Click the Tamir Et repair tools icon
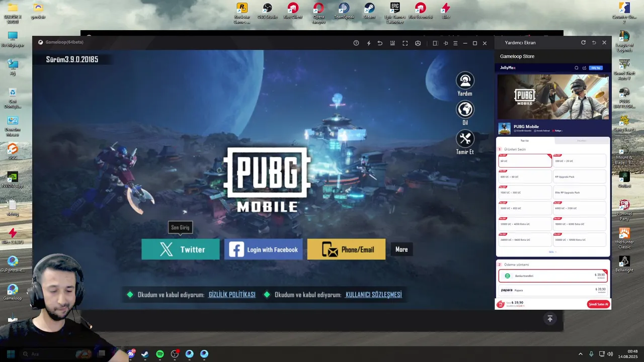This screenshot has height=362, width=644. tap(465, 139)
